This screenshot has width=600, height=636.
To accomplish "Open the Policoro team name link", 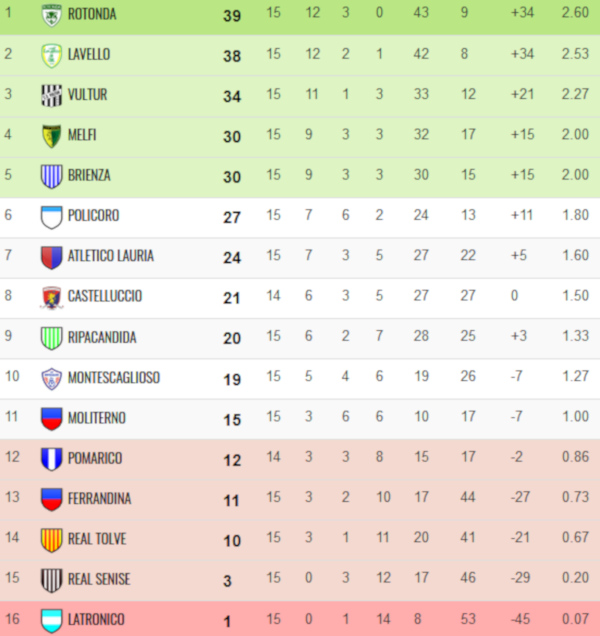I will pyautogui.click(x=93, y=215).
